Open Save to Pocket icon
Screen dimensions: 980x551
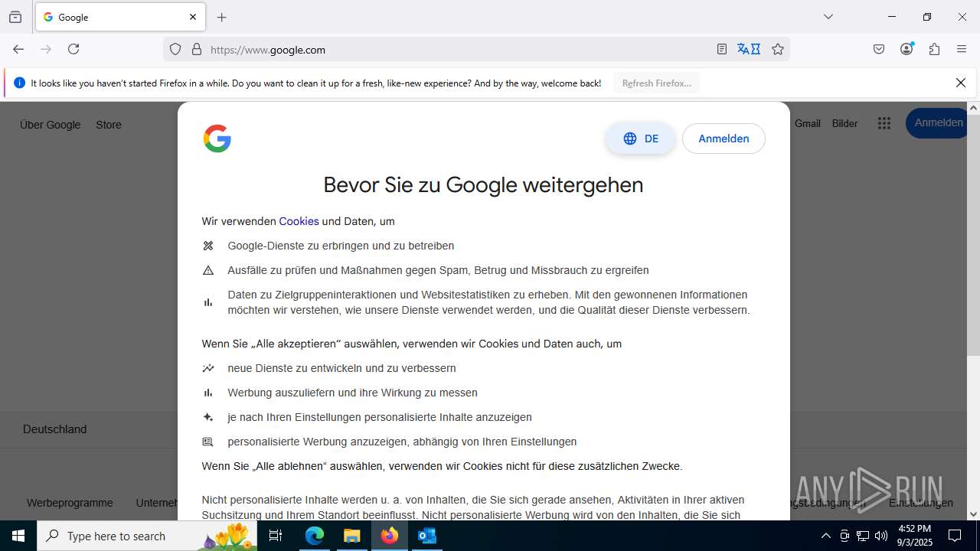pyautogui.click(x=879, y=49)
